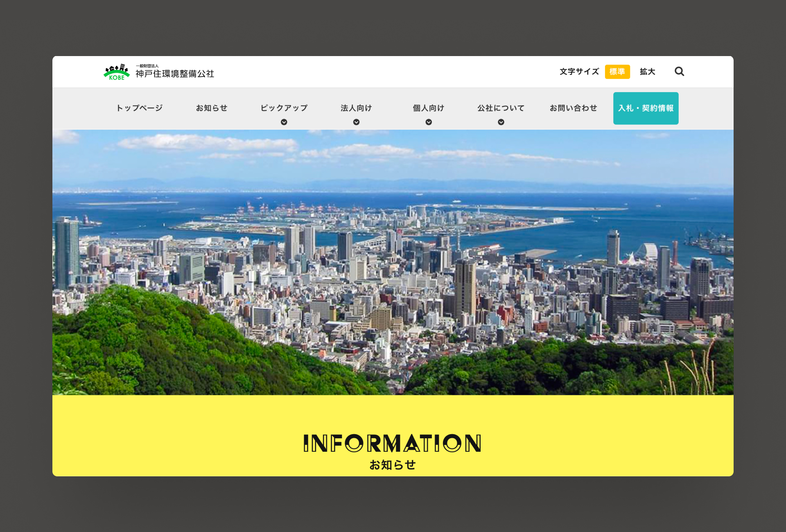This screenshot has width=786, height=532.
Task: Click the お知らせ subtitle under INFORMATION
Action: (392, 465)
